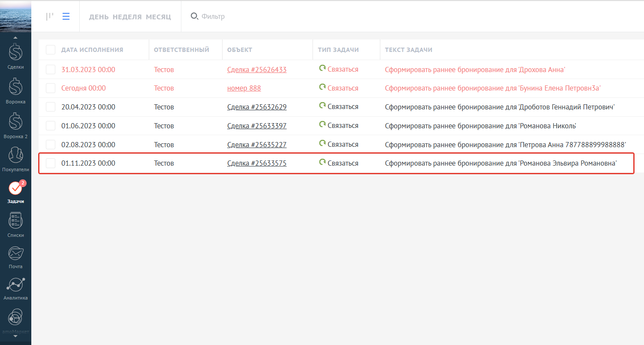
Task: Switch to the День view tab
Action: [99, 17]
